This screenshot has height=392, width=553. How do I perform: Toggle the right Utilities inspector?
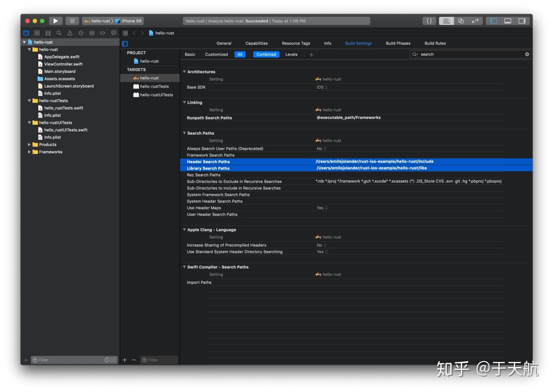point(522,21)
